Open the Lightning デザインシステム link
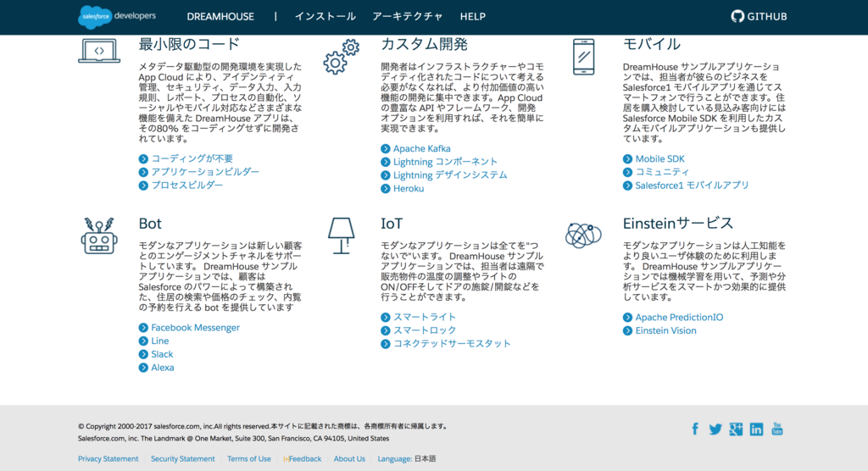Screen dimensions: 868x471 (x=450, y=175)
